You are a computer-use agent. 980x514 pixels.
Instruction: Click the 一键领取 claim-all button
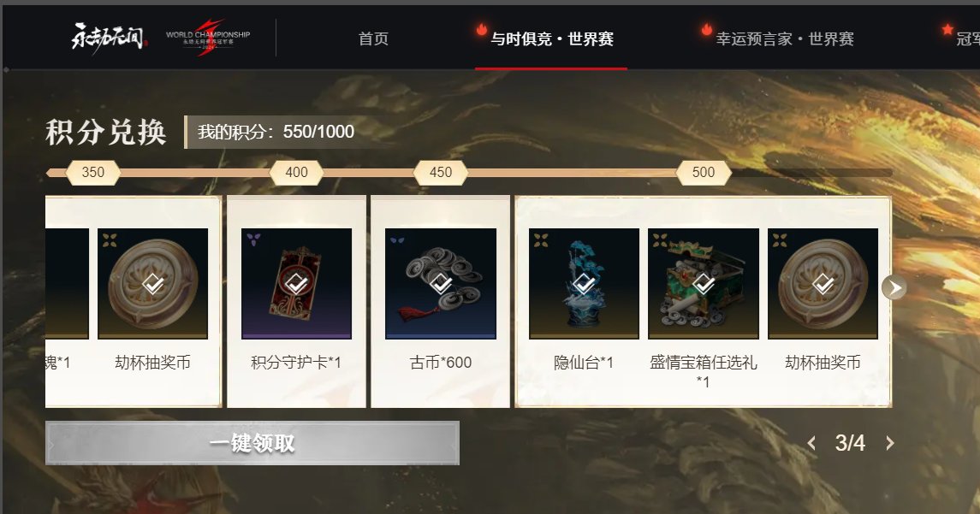pyautogui.click(x=252, y=443)
